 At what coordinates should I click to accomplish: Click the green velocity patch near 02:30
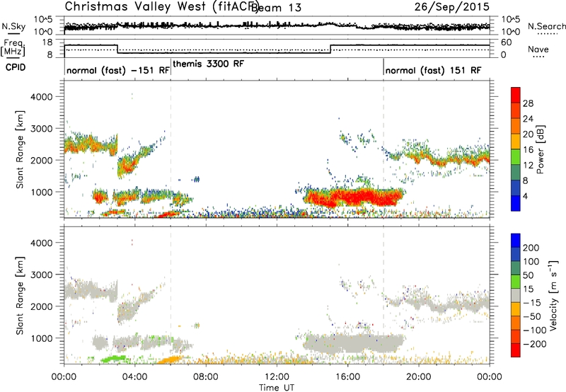[x=113, y=359]
